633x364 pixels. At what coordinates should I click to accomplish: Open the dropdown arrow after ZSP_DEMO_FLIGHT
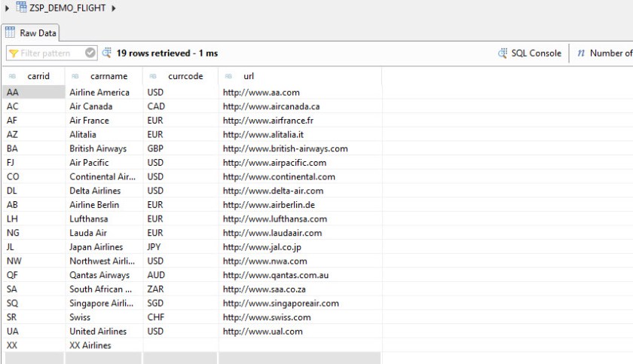114,8
